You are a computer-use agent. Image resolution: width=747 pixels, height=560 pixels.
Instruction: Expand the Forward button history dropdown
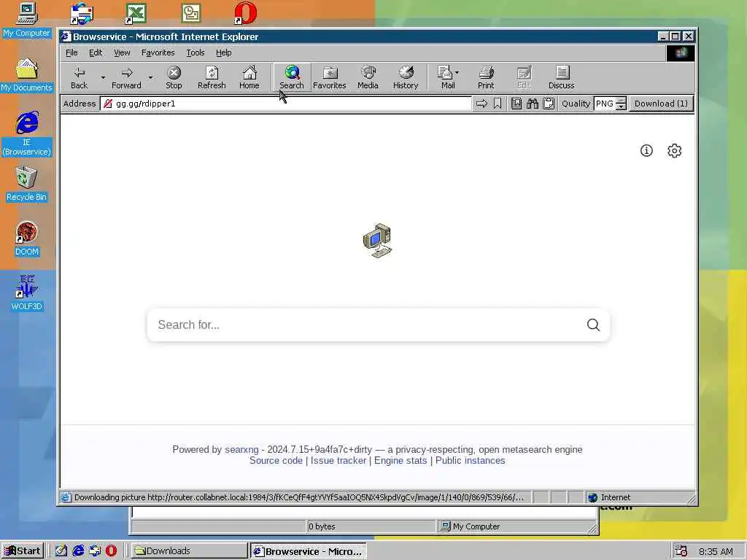coord(150,77)
